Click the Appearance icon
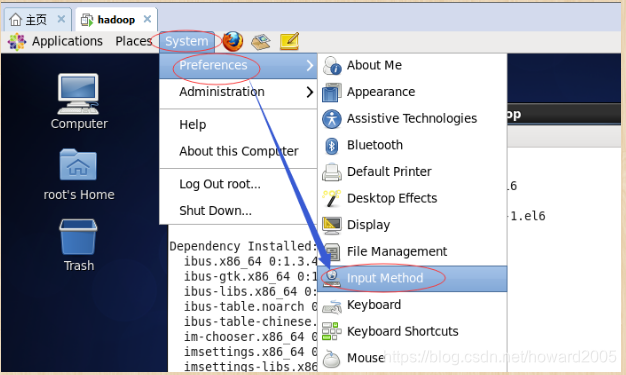Screen dimensions: 626x375 coord(332,92)
